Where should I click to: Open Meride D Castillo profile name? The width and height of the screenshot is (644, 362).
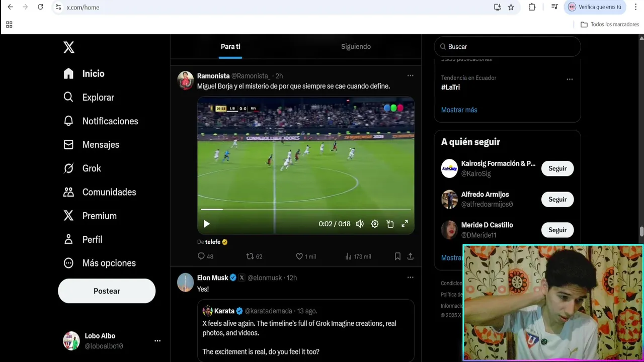(487, 225)
